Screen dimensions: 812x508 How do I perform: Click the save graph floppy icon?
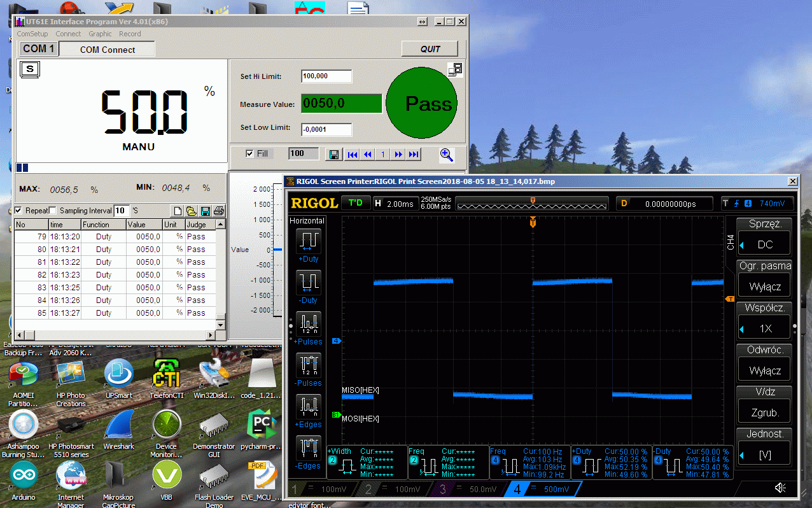pyautogui.click(x=333, y=154)
